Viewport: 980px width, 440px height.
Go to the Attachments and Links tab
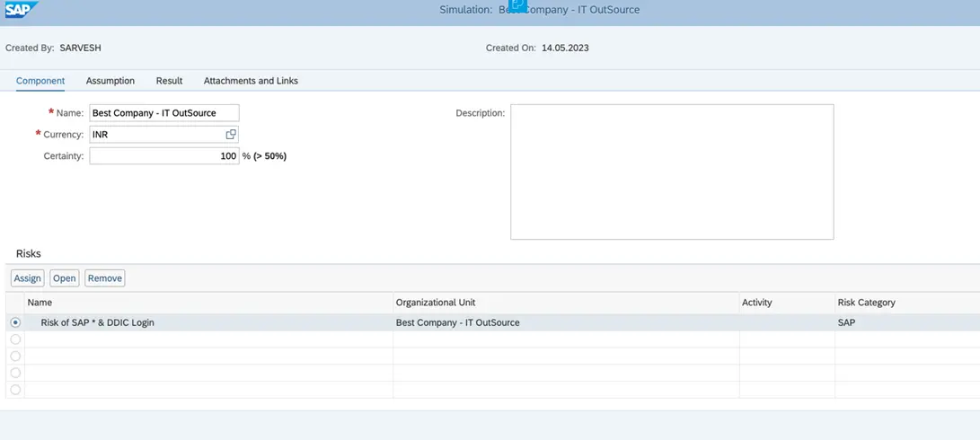tap(251, 81)
